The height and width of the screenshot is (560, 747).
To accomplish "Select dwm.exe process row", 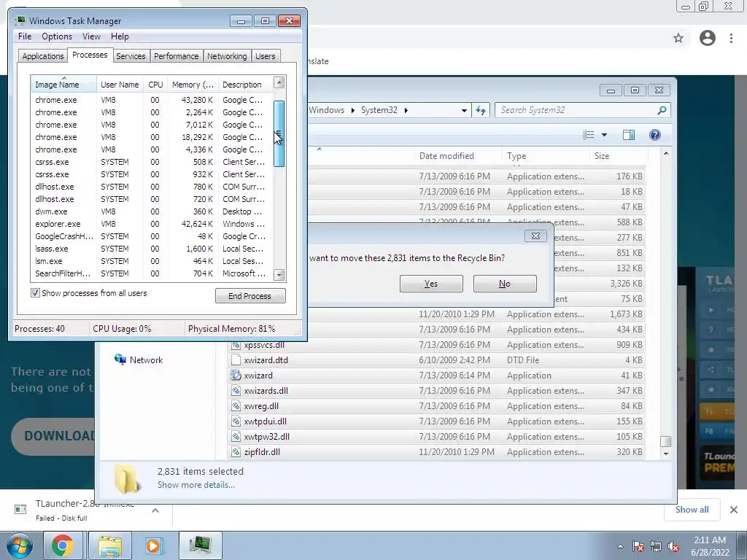I will [x=152, y=211].
